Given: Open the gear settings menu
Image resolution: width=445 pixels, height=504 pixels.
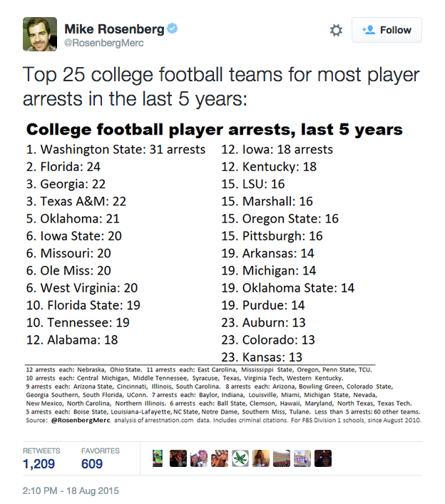Looking at the screenshot, I should point(336,31).
